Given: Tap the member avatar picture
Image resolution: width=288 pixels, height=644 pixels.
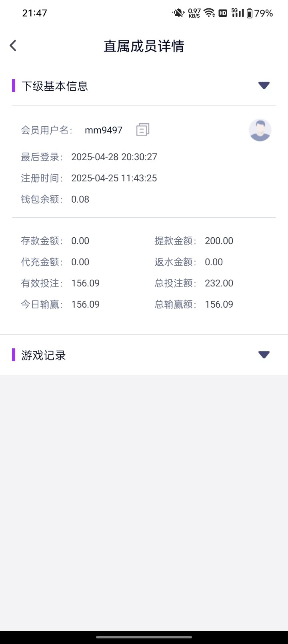Looking at the screenshot, I should 260,130.
